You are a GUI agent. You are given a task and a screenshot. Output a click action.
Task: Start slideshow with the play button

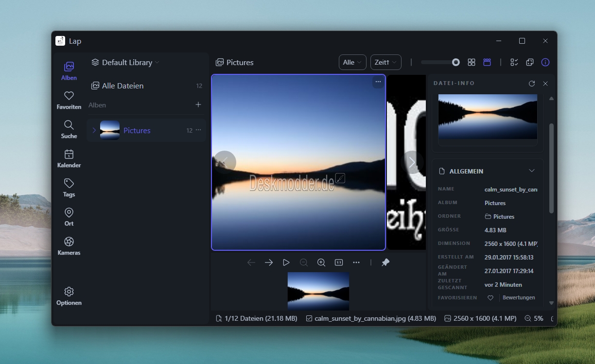(286, 262)
